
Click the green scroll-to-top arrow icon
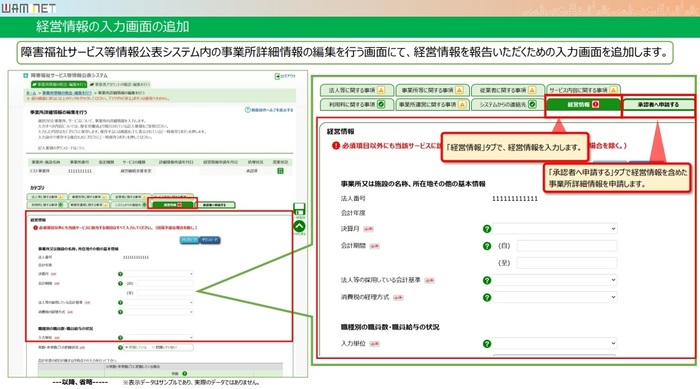point(299,226)
